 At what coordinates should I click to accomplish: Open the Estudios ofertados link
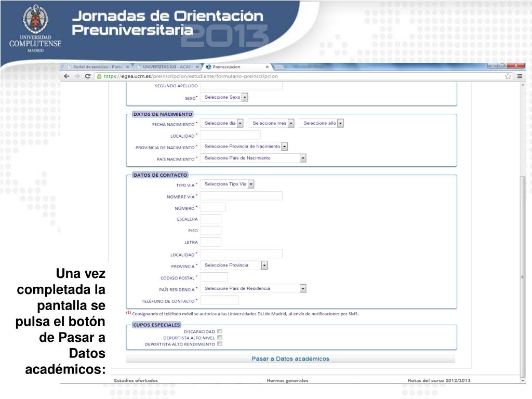(136, 380)
